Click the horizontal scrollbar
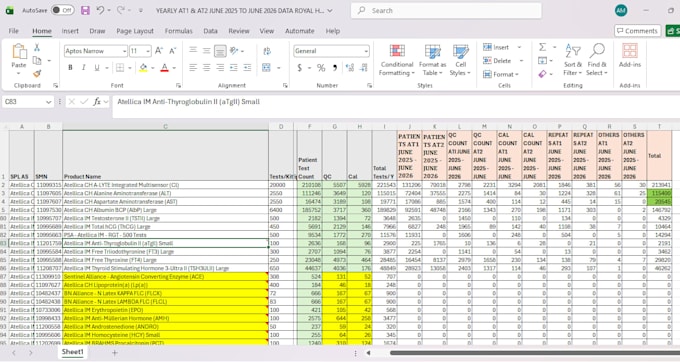 click(x=534, y=353)
